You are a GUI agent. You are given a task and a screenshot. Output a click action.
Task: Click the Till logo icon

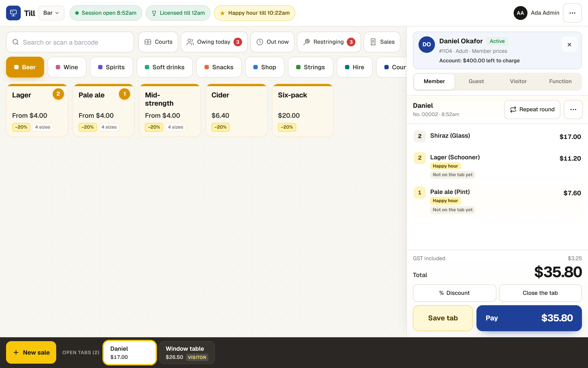pyautogui.click(x=13, y=13)
